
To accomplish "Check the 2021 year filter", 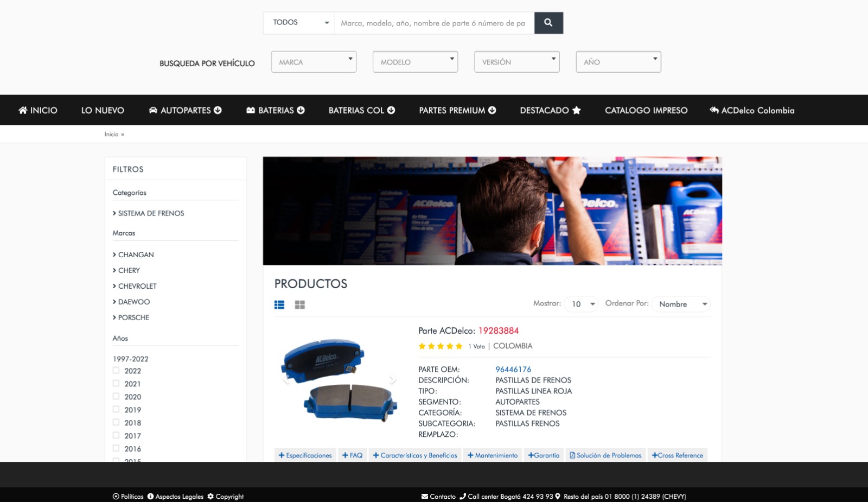I will tap(116, 384).
